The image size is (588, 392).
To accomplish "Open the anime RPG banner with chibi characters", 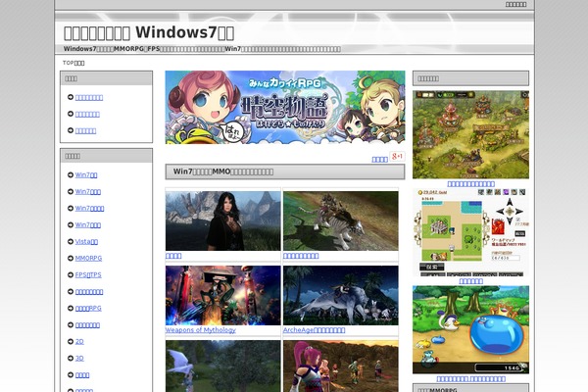I will click(x=285, y=107).
